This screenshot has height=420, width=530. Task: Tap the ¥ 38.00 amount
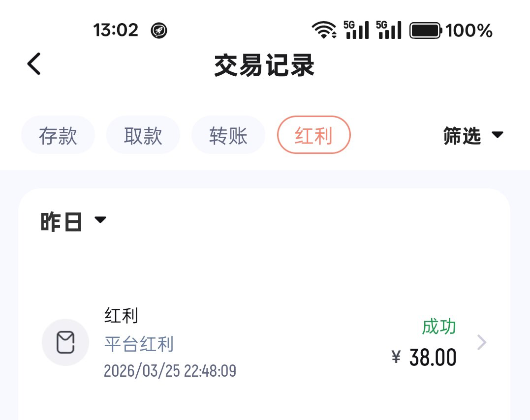tap(424, 358)
